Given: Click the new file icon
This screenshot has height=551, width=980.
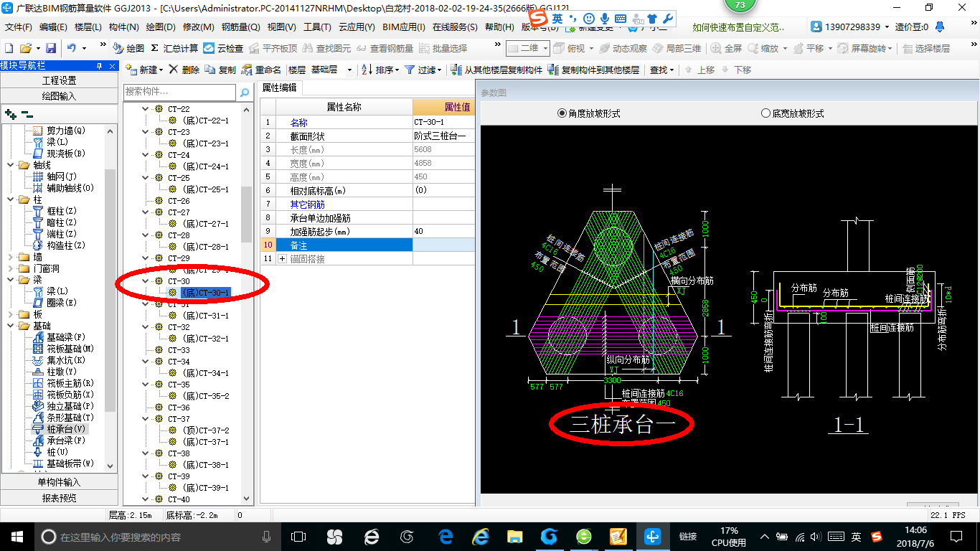Looking at the screenshot, I should point(9,48).
